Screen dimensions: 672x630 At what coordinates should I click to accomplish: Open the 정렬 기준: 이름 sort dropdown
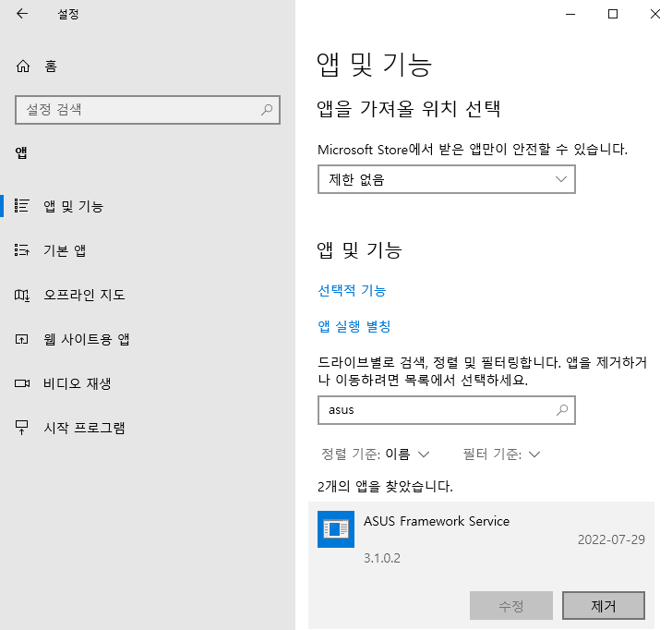click(376, 454)
